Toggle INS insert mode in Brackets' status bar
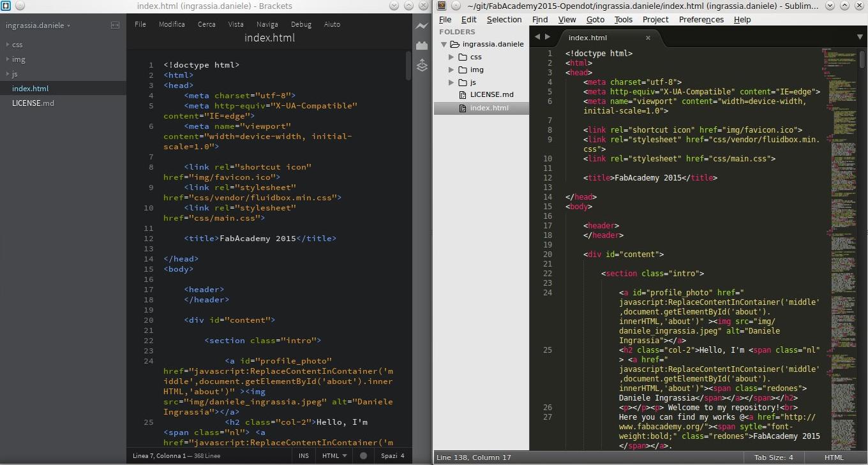The image size is (868, 465). coord(304,456)
